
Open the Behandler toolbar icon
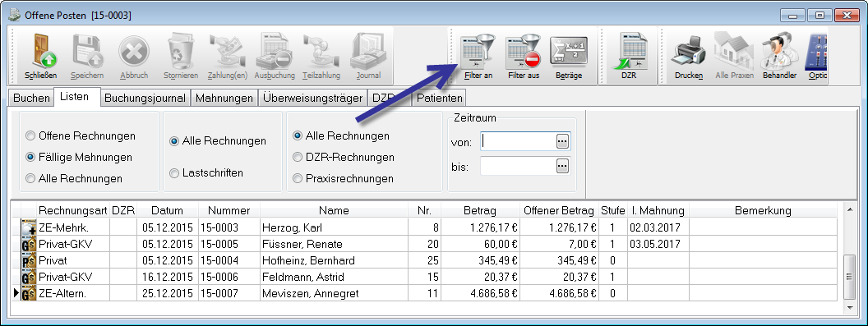(x=779, y=57)
